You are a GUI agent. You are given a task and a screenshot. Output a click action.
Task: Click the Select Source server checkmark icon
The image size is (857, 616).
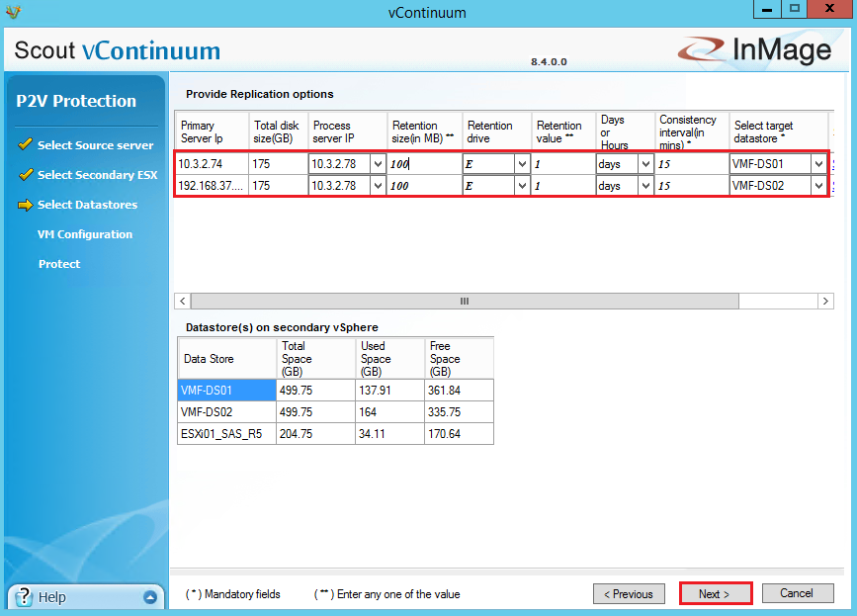tap(26, 145)
